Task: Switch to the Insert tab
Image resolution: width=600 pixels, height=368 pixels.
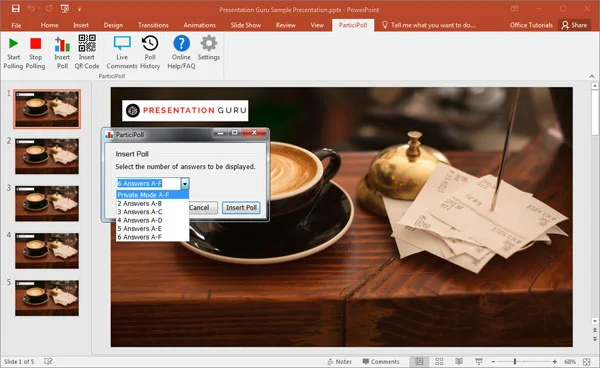Action: (x=81, y=25)
